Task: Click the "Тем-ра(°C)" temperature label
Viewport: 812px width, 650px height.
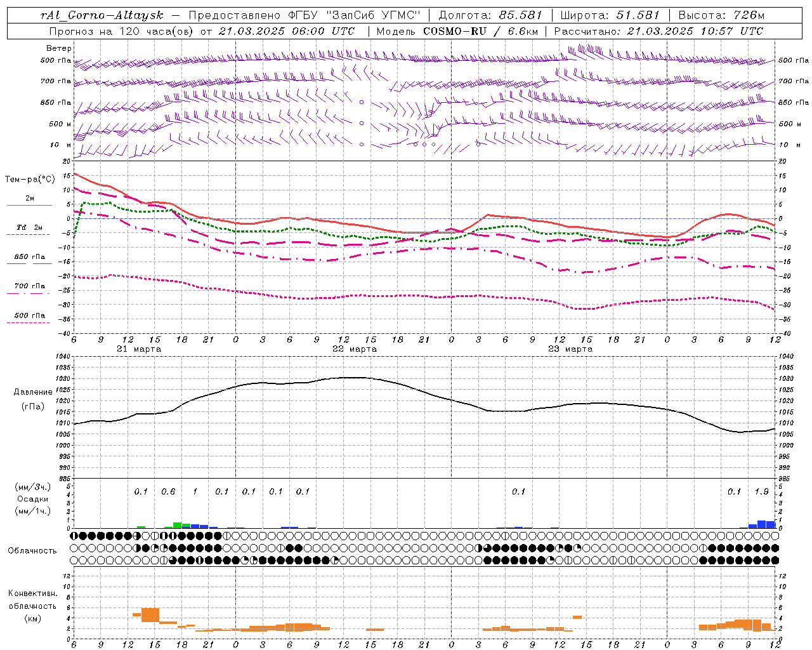Action: (x=30, y=180)
